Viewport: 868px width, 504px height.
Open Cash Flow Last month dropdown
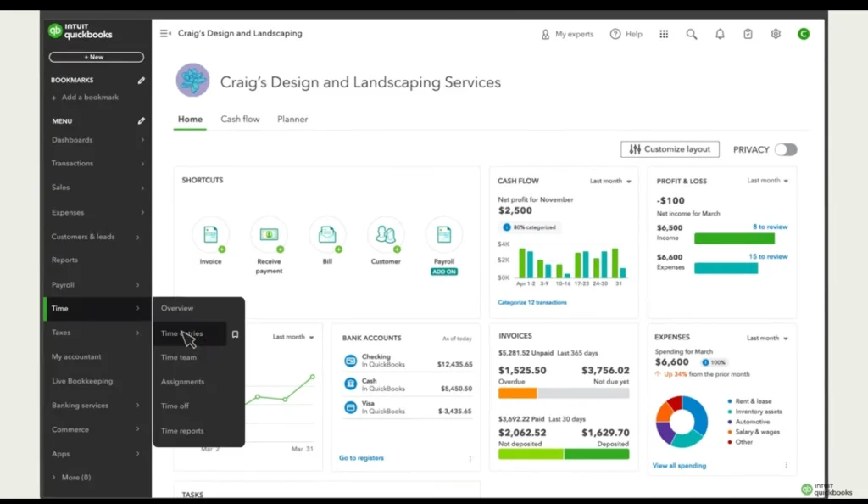click(x=610, y=181)
